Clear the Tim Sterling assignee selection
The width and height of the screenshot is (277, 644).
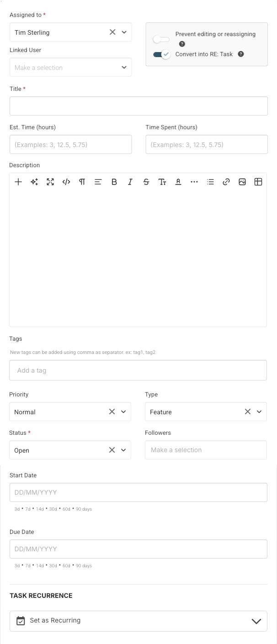click(x=112, y=32)
